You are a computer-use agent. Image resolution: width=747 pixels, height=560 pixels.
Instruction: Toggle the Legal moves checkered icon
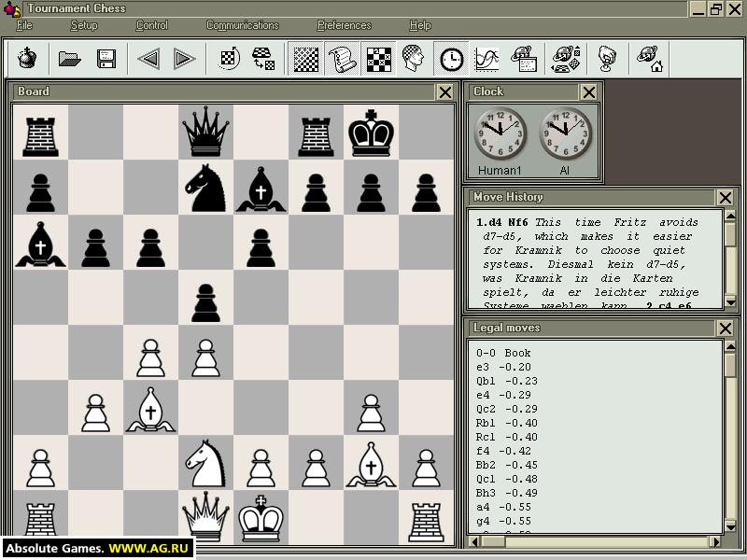click(x=379, y=59)
